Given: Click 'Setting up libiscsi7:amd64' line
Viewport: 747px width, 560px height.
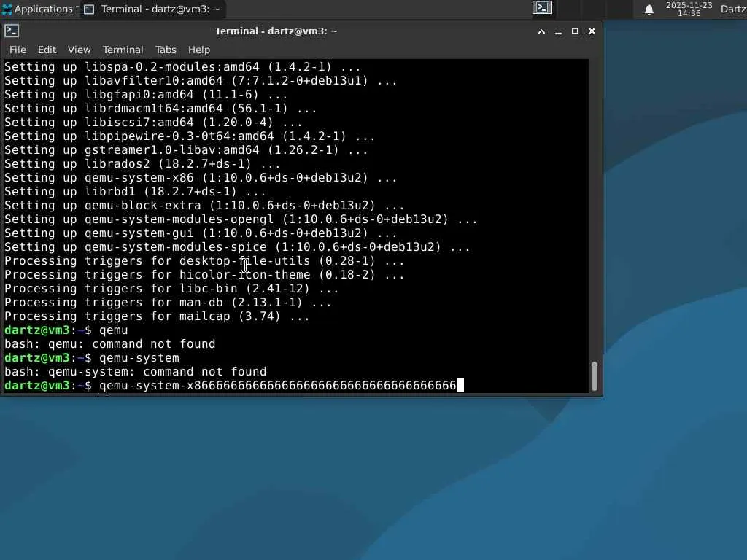Looking at the screenshot, I should point(153,122).
